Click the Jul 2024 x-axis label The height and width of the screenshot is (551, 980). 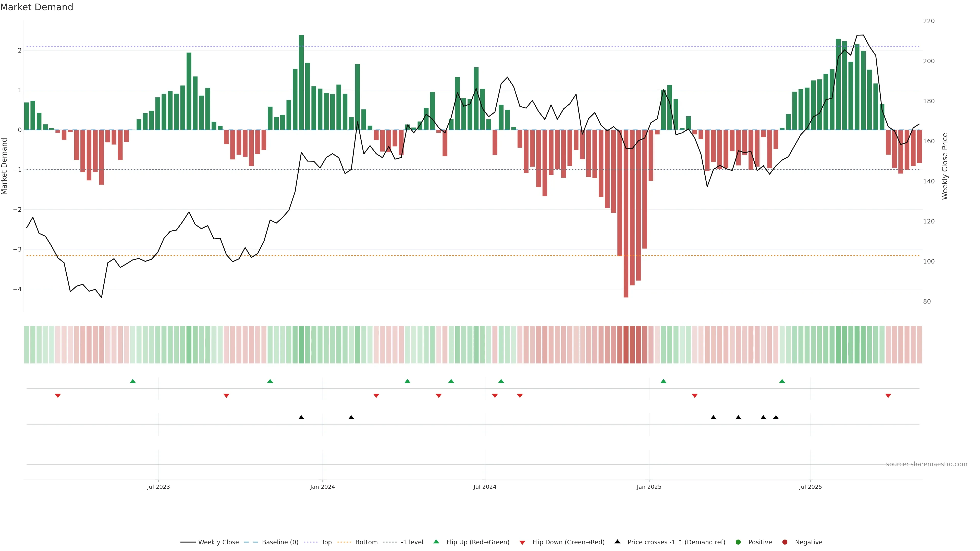click(x=485, y=487)
